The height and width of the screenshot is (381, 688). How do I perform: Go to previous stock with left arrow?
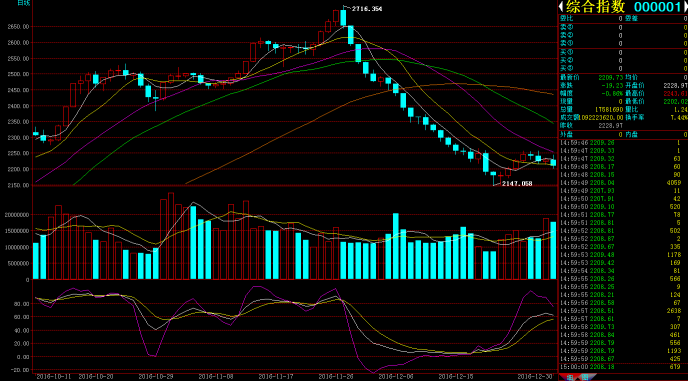point(561,7)
